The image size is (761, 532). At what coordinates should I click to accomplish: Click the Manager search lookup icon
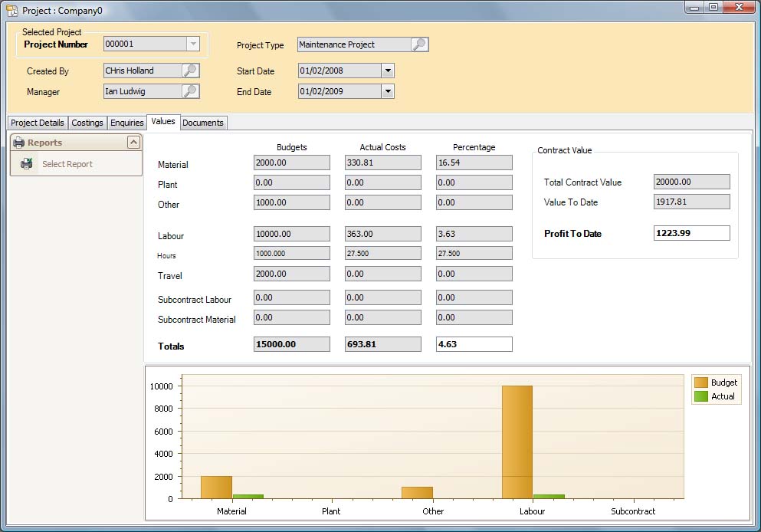[x=190, y=91]
